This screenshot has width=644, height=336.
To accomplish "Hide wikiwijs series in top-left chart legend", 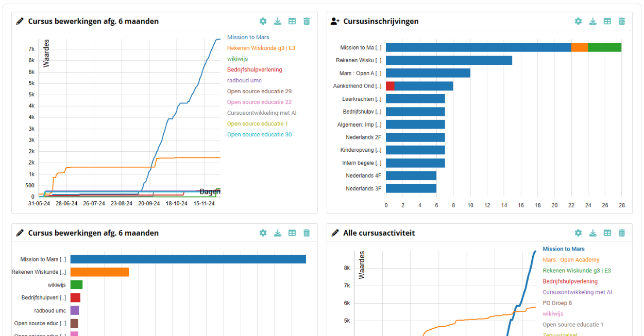I will (238, 59).
